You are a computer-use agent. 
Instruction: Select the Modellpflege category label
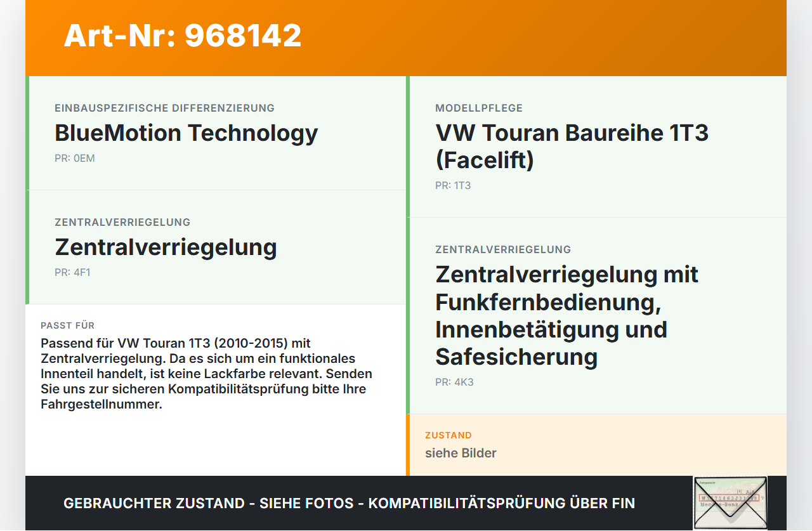tap(479, 108)
